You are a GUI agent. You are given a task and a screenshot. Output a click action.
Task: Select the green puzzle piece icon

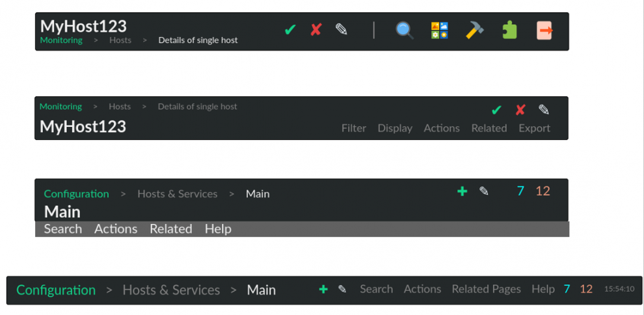(509, 31)
